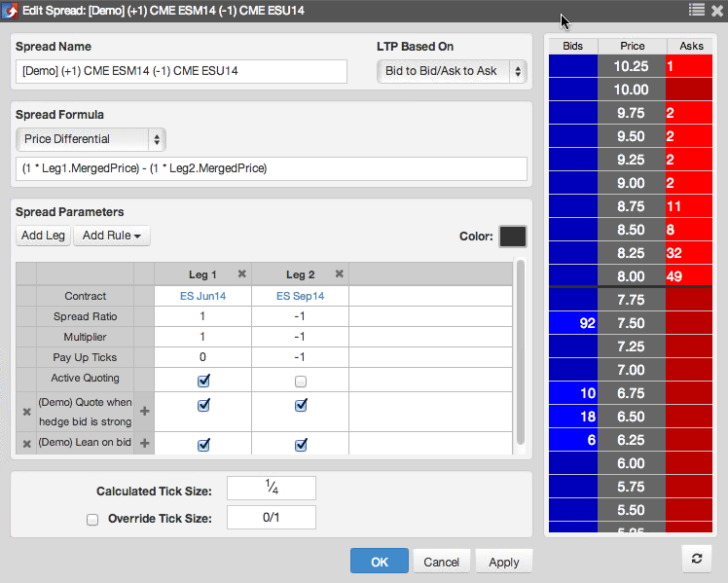Click the Asks column header

coord(691,46)
